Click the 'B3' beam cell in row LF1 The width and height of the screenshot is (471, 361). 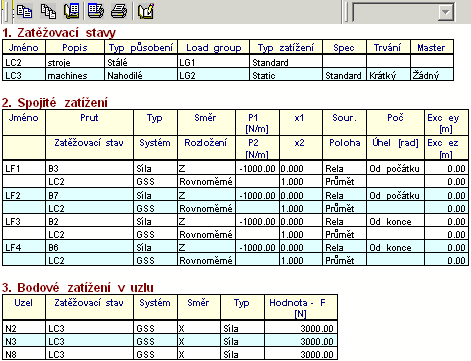89,168
